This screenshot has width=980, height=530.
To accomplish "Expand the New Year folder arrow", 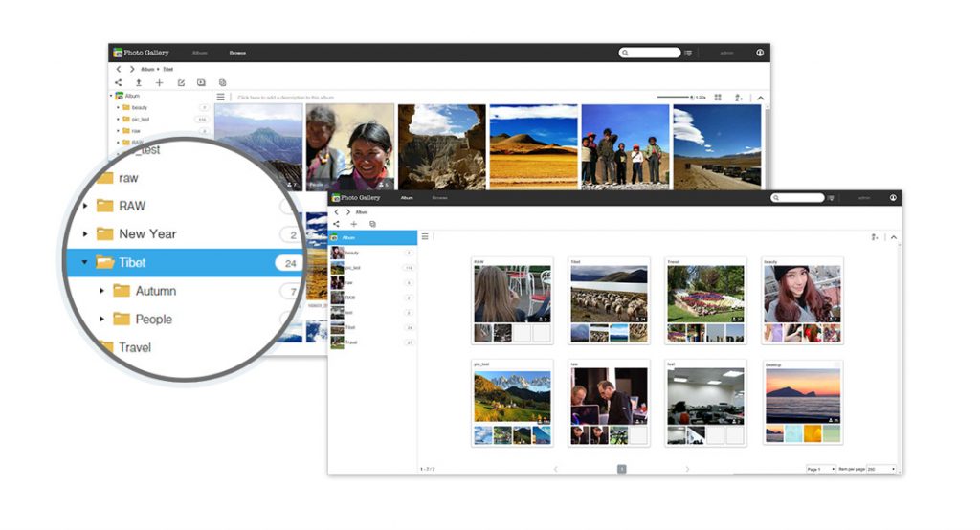I will [x=85, y=233].
